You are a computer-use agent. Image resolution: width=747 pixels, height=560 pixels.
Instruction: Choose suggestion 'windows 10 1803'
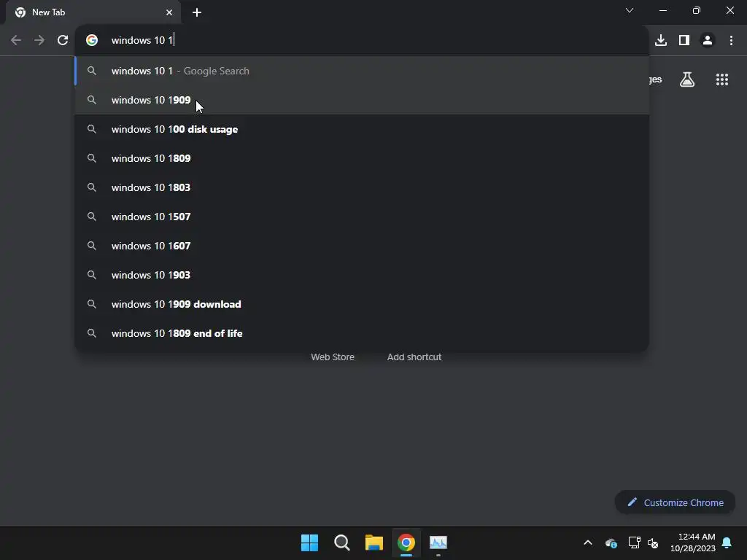(362, 187)
